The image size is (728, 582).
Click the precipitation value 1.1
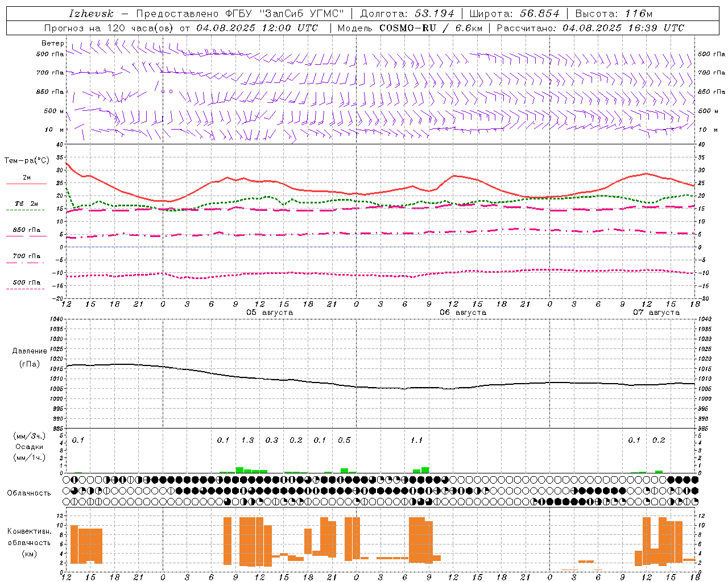click(417, 440)
